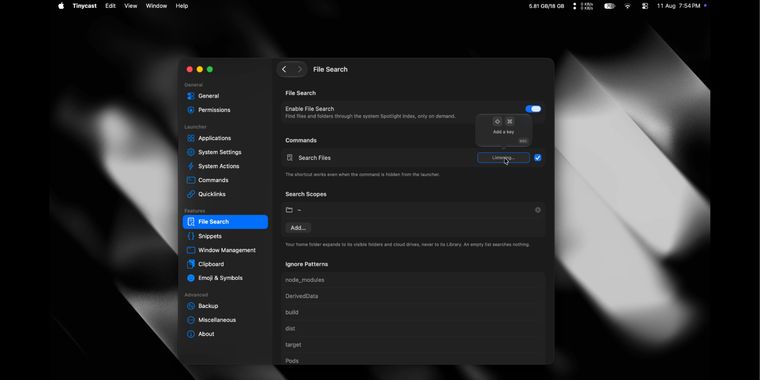
Task: Toggle the Enable File Search switch
Action: tap(533, 109)
